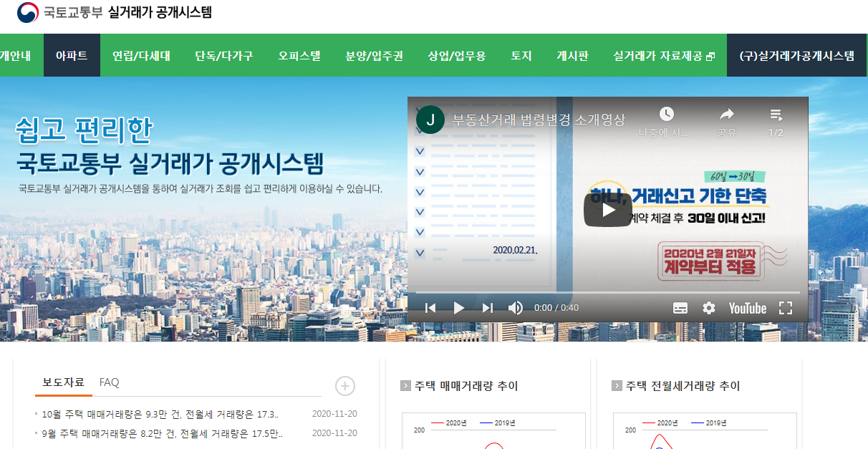The width and height of the screenshot is (868, 449).
Task: Click the play button in player controls
Action: pos(459,308)
